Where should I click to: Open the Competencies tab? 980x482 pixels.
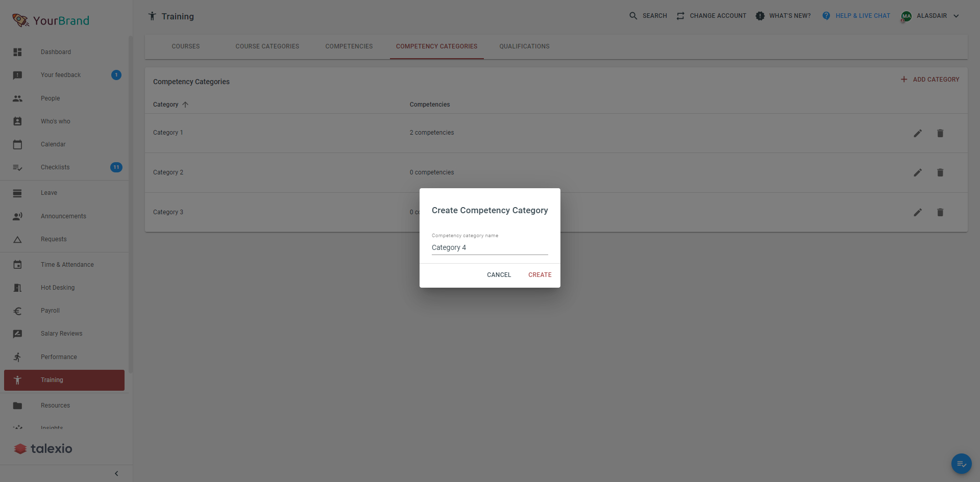pyautogui.click(x=349, y=46)
